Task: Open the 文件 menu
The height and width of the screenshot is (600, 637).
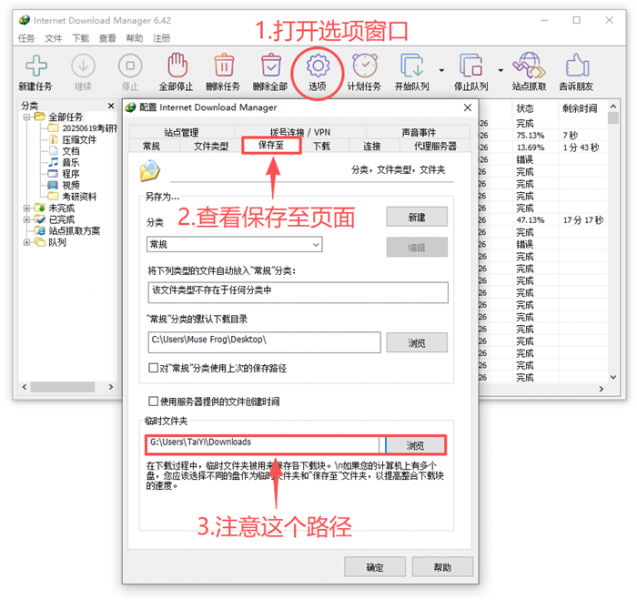Action: tap(53, 38)
